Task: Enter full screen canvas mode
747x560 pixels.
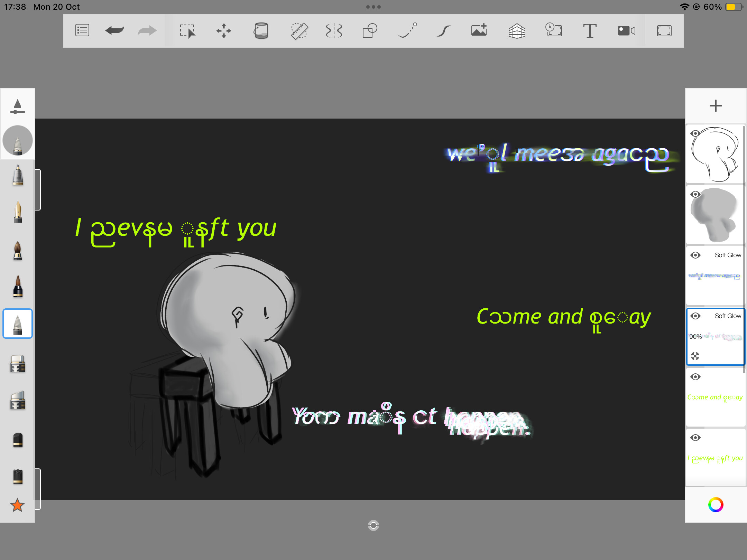Action: click(664, 30)
